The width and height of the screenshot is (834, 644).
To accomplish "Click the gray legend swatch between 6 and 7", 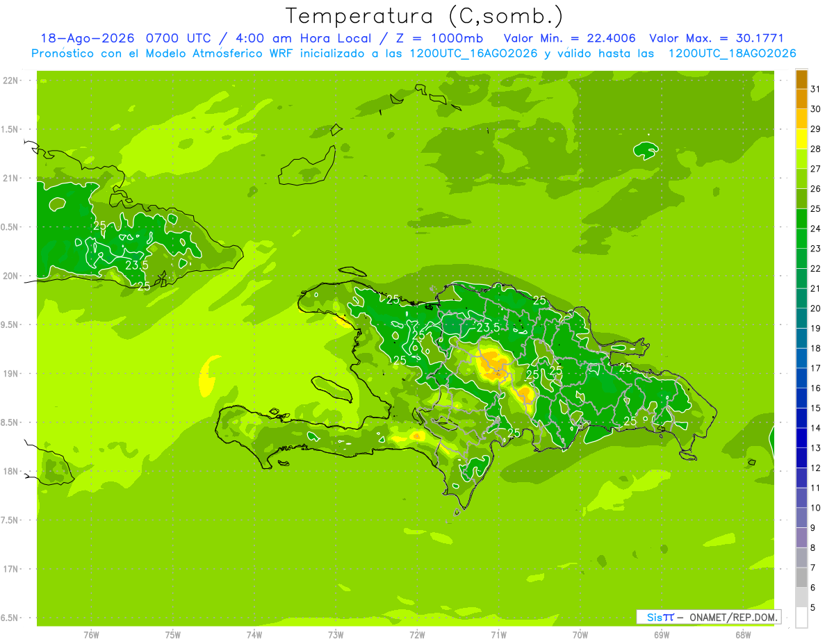I will tap(801, 578).
